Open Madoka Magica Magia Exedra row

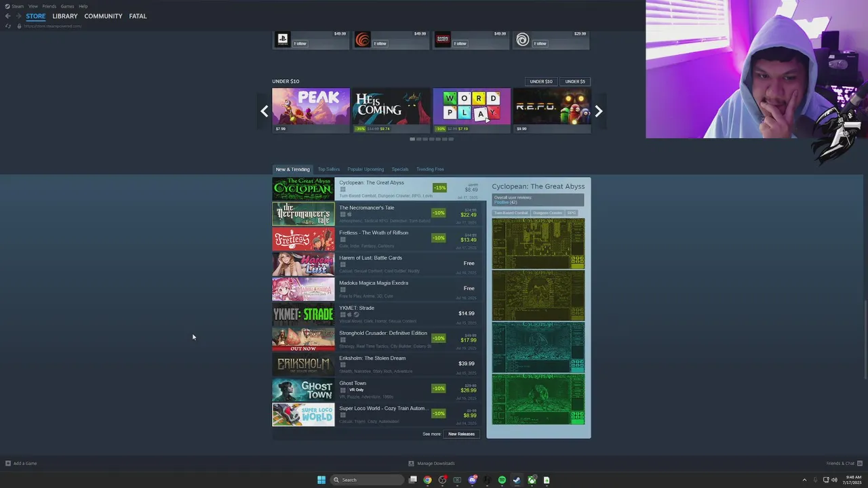click(377, 289)
